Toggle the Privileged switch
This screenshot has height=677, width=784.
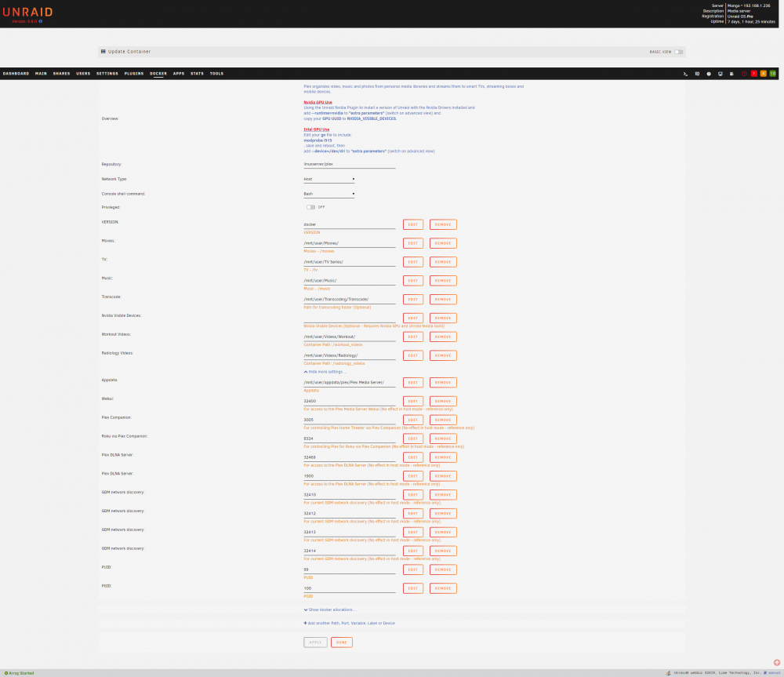(311, 207)
